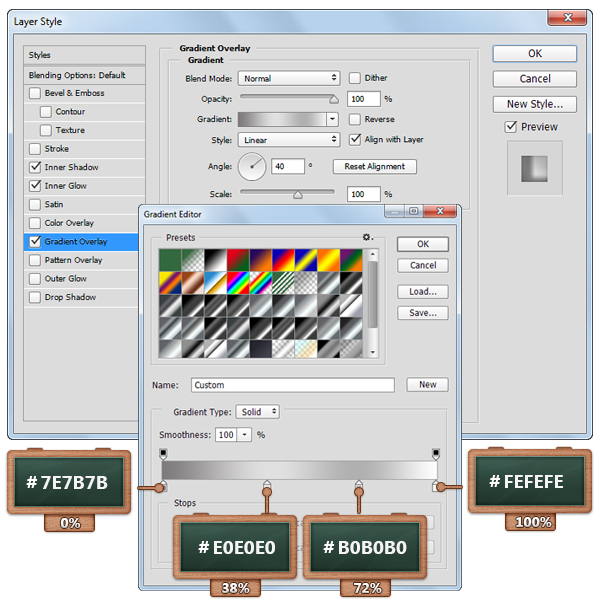Click Load... in Gradient Editor
600x600 pixels.
pyautogui.click(x=422, y=291)
